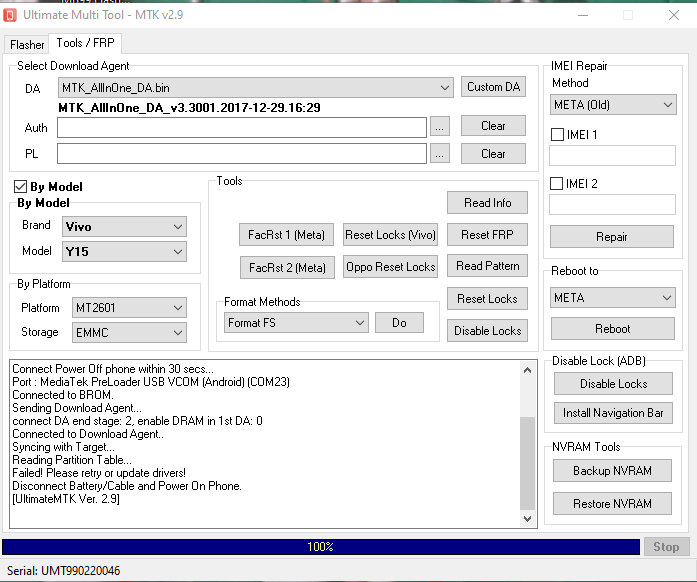Click into the PL file field
The height and width of the screenshot is (582, 697).
[x=242, y=153]
